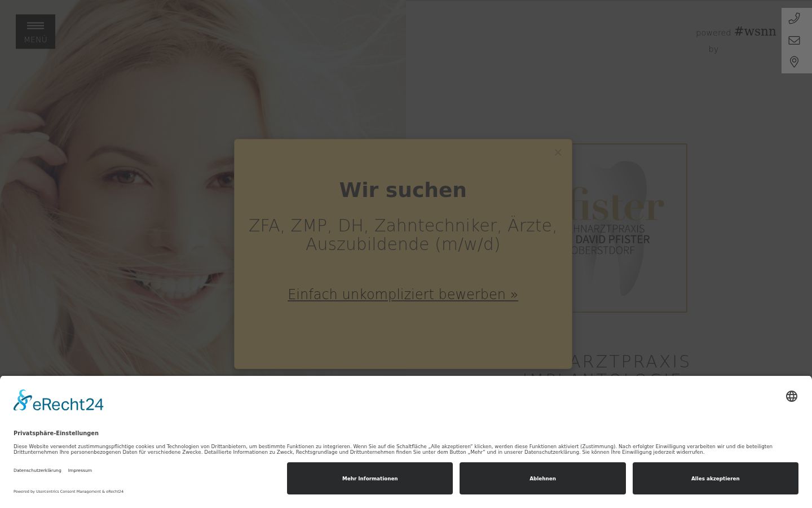Click the 'Wir suchen' heading
Viewport: 812px width, 508px height.
(x=403, y=190)
